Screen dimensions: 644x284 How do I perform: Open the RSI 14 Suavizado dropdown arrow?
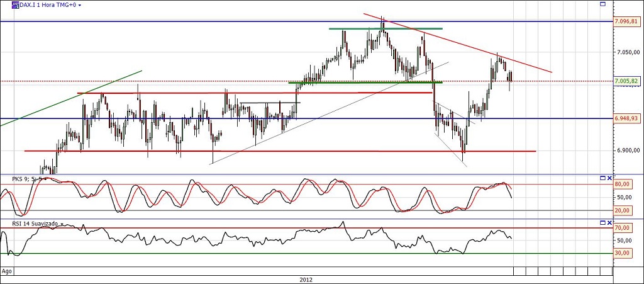[x=62, y=224]
